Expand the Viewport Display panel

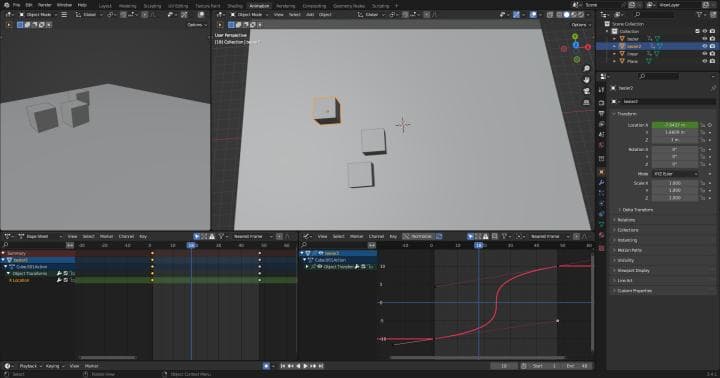coord(632,271)
